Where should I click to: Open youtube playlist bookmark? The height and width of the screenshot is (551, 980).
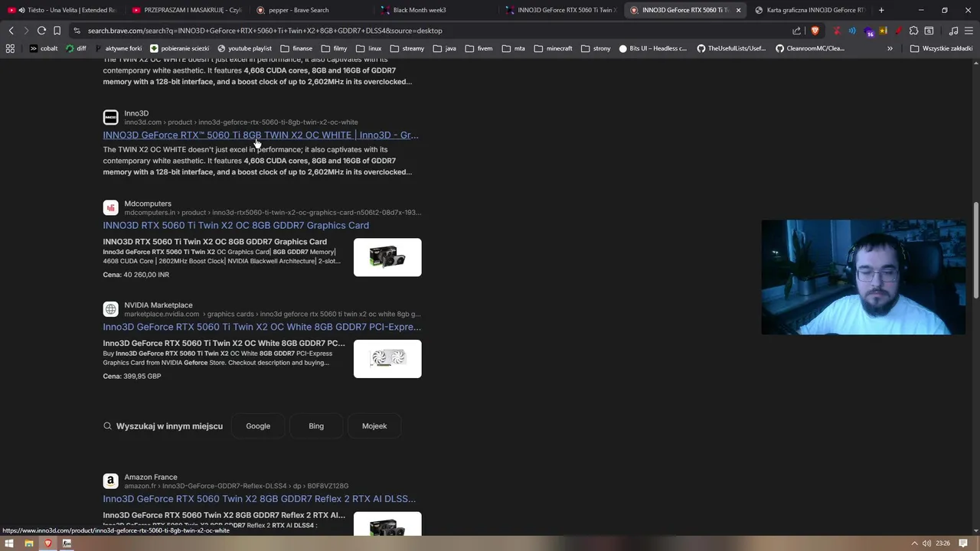click(x=245, y=48)
